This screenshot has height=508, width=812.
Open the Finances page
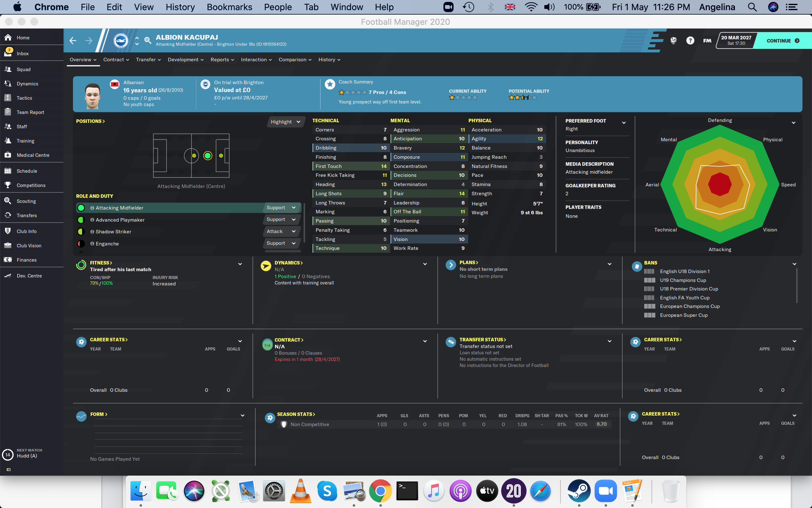[x=31, y=260]
